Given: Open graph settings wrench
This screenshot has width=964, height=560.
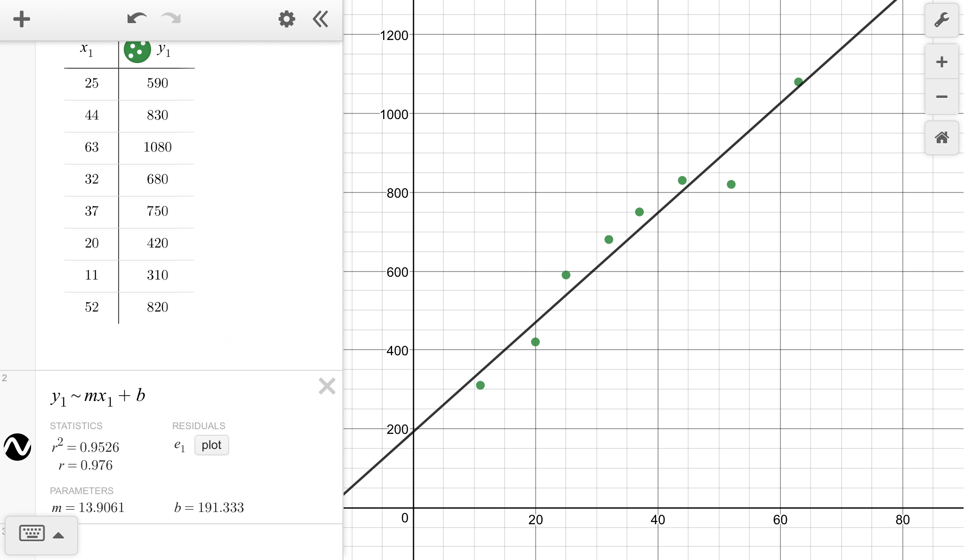Looking at the screenshot, I should coord(941,20).
